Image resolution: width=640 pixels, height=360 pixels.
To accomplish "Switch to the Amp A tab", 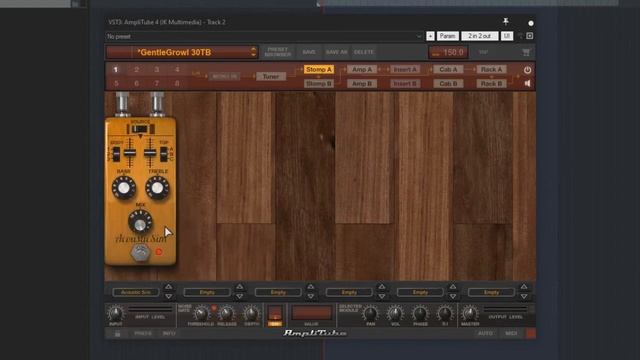I will pyautogui.click(x=362, y=69).
